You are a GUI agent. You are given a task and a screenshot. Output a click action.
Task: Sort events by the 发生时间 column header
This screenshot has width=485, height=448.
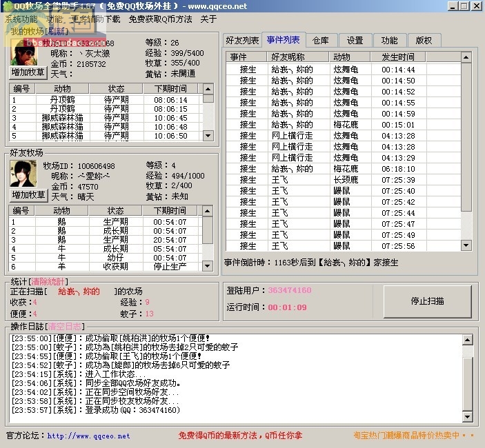[x=398, y=57]
